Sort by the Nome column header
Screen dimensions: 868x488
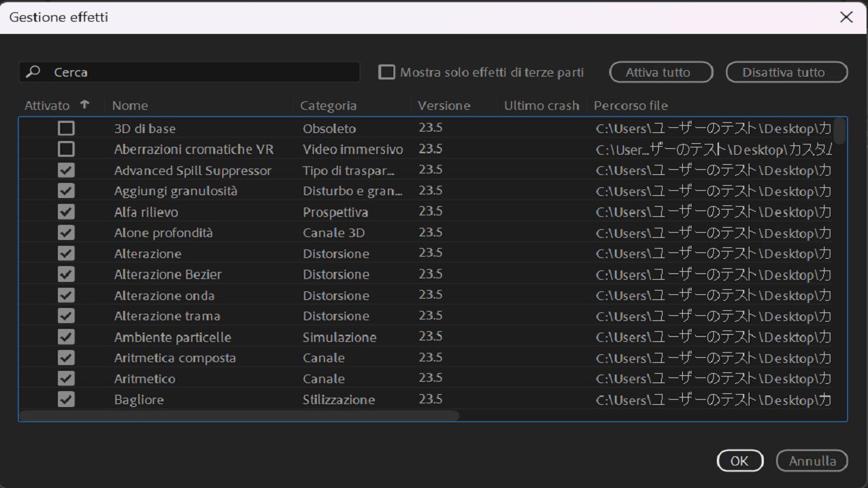[x=130, y=106]
